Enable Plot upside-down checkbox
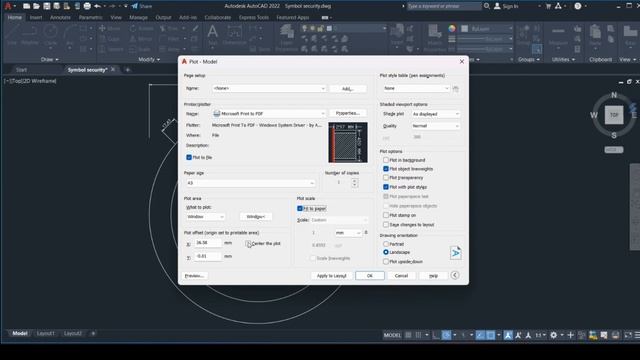Image resolution: width=640 pixels, height=360 pixels. tap(386, 262)
